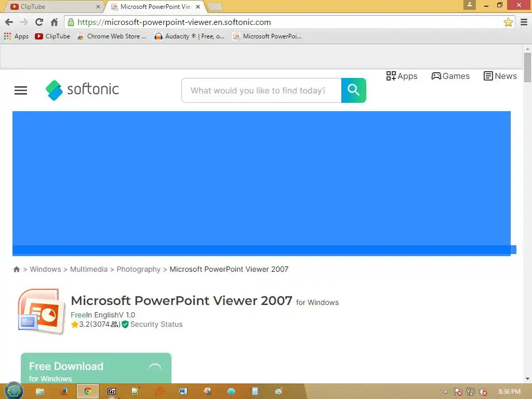Click the address bar URL
Screen dimensions: 532x399
[174, 22]
